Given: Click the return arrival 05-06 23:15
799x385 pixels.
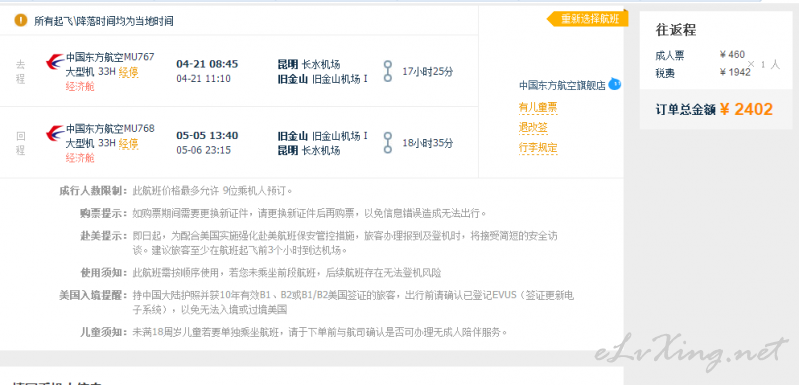Looking at the screenshot, I should pyautogui.click(x=203, y=150).
